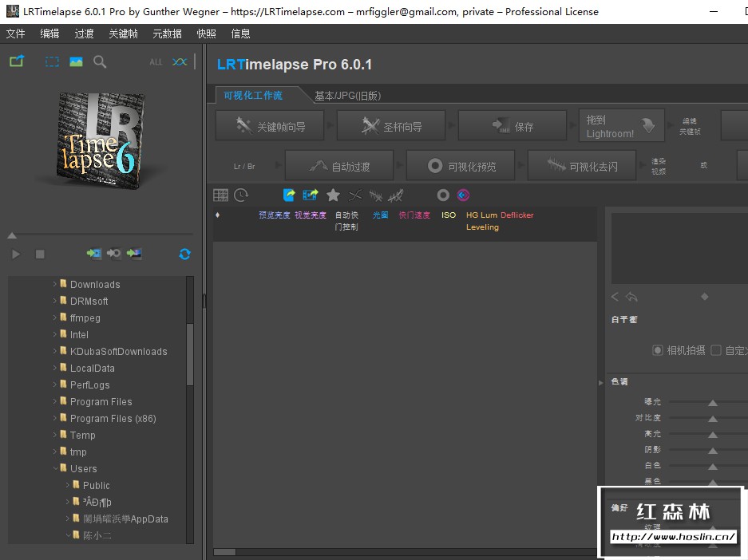Collapse the side panel with small arrow
Image resolution: width=748 pixels, height=560 pixels.
(600, 382)
